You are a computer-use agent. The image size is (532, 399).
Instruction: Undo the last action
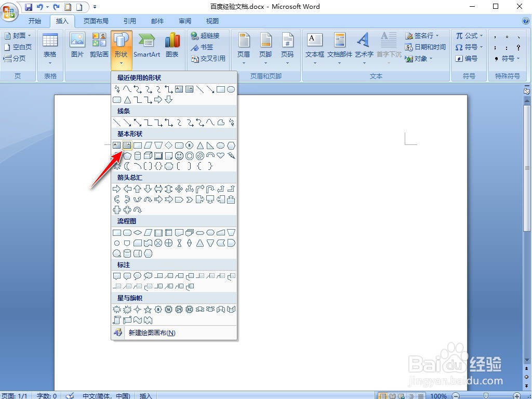40,6
